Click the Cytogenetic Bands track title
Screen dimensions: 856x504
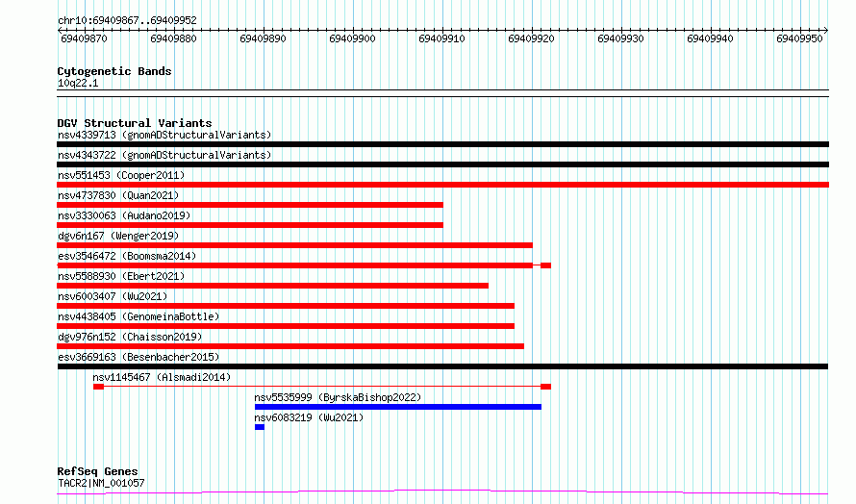pos(114,71)
